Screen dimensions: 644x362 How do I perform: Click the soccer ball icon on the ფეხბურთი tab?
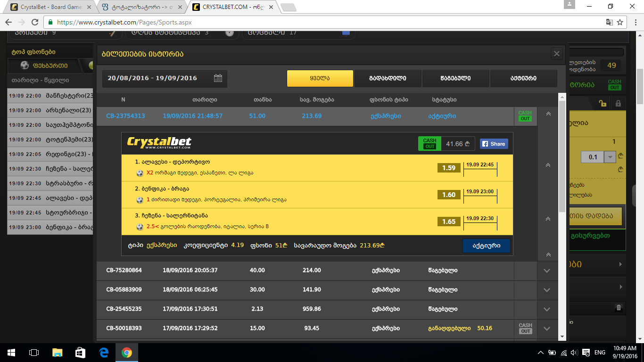coord(25,66)
